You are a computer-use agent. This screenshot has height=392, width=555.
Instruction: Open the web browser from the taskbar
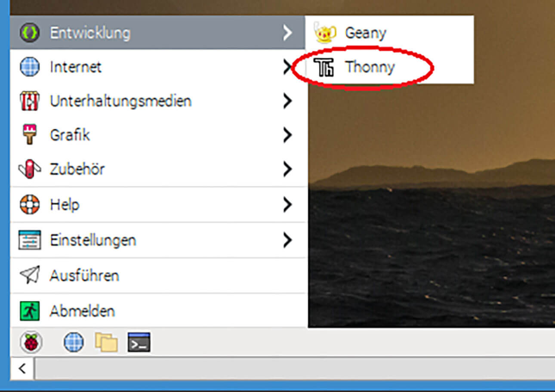click(x=73, y=341)
